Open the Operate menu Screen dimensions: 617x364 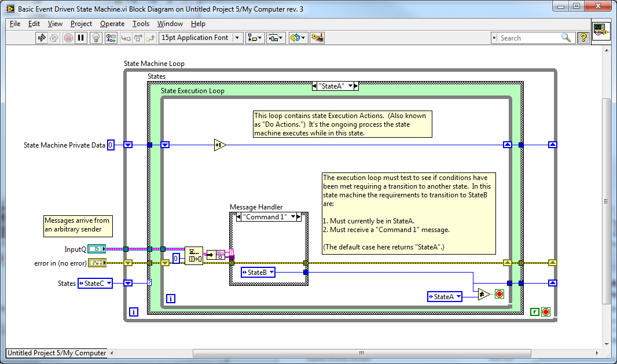[x=112, y=24]
